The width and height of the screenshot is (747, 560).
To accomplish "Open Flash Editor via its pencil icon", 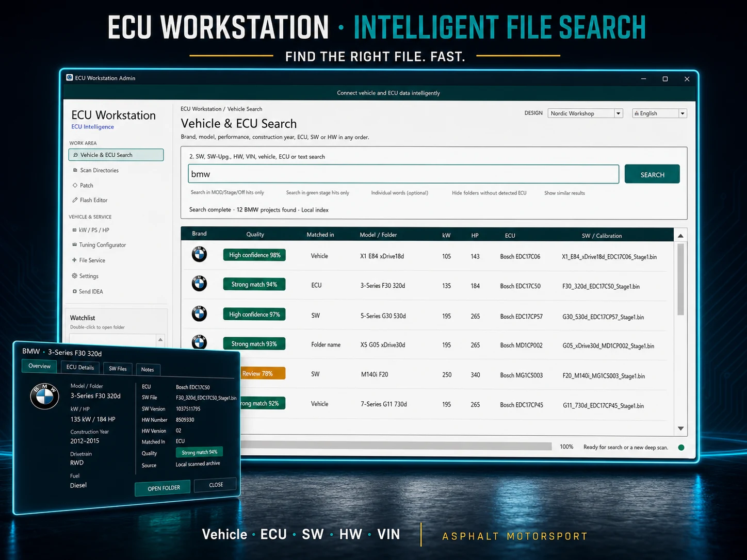I will click(75, 200).
